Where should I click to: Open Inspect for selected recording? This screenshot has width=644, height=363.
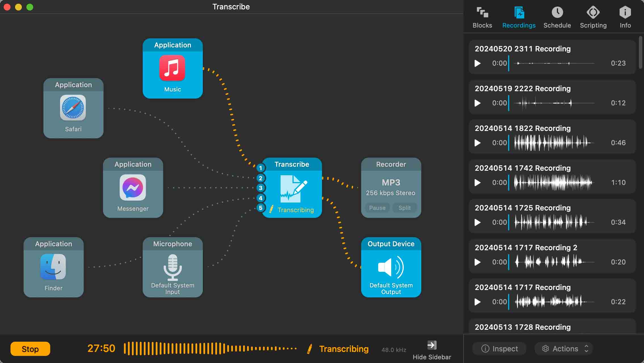click(500, 349)
